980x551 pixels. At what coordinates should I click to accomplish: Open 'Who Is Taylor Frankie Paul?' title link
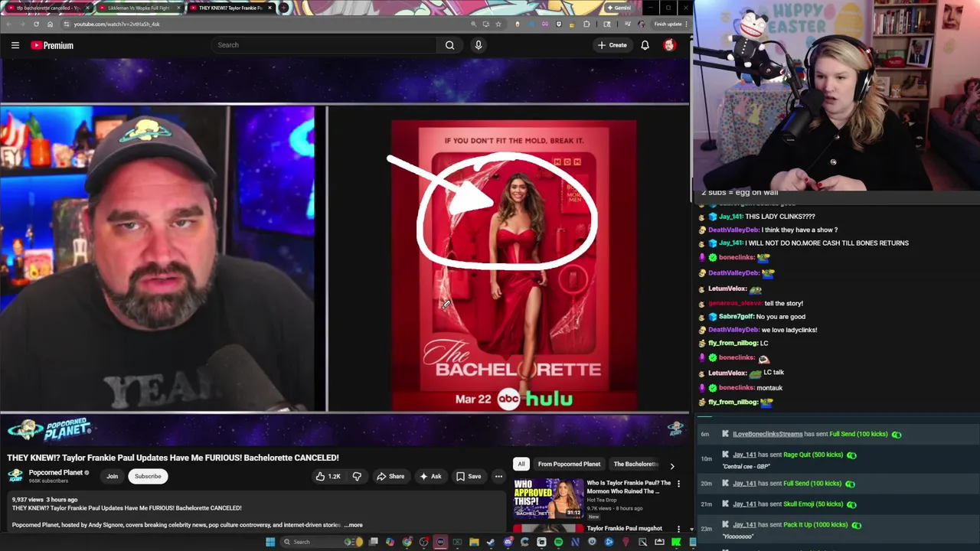pyautogui.click(x=629, y=487)
